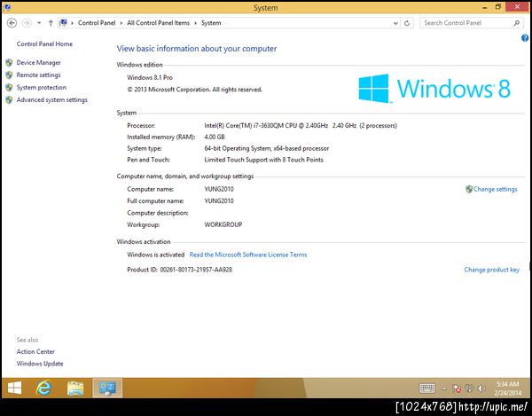Open Advanced system settings link

(x=52, y=99)
